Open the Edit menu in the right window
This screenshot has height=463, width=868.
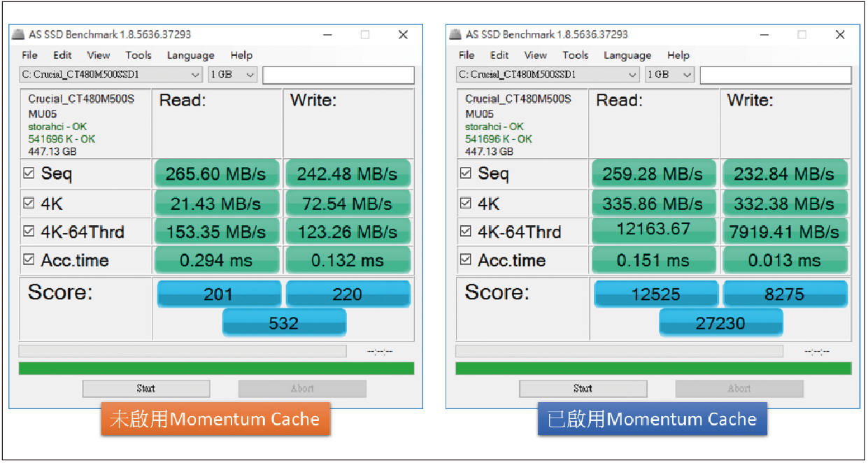tap(499, 55)
